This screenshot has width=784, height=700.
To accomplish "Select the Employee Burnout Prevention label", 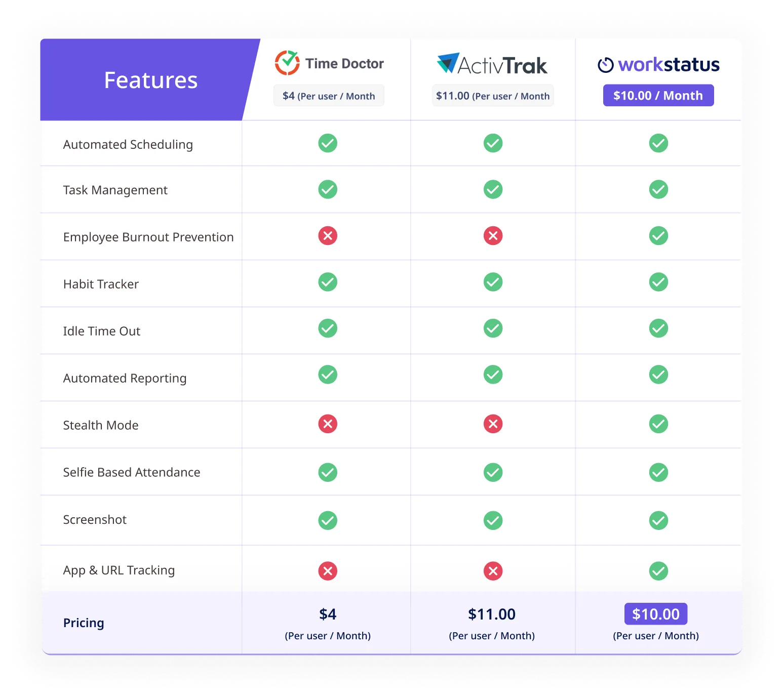I will pos(148,237).
